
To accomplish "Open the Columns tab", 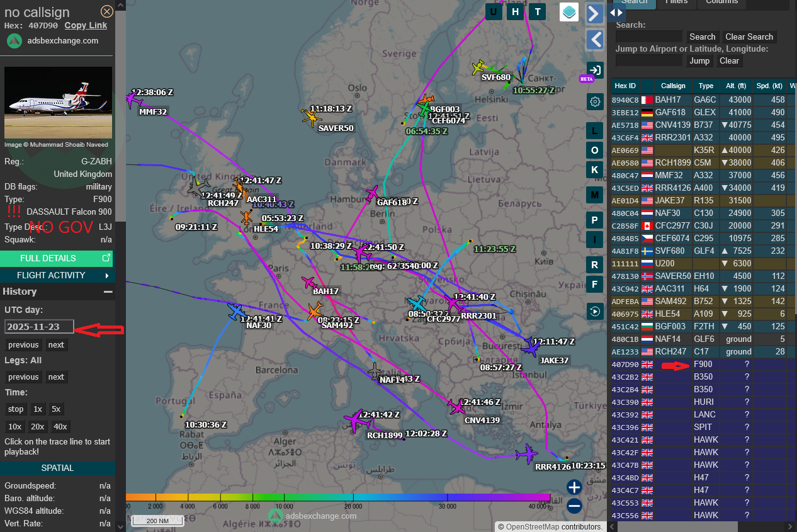I will point(721,2).
